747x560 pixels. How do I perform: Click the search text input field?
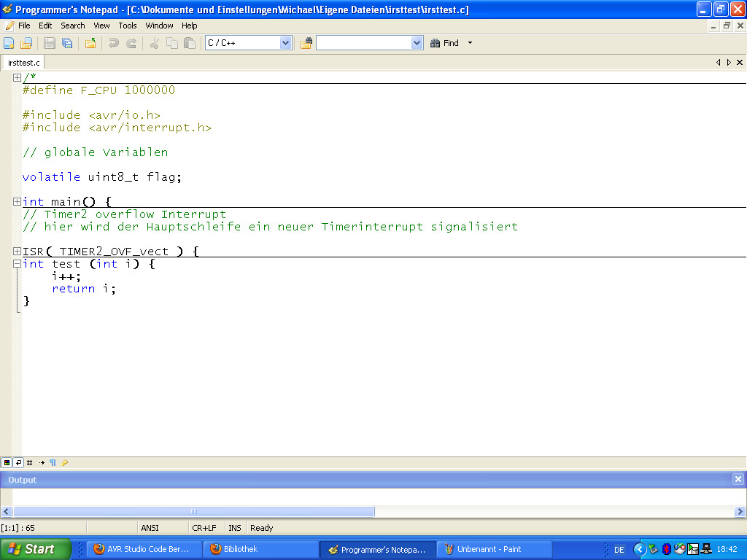363,43
